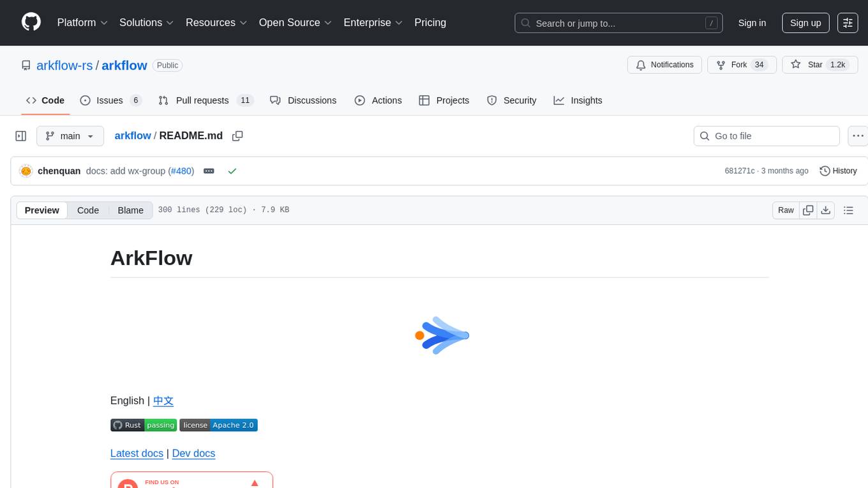
Task: Open the Rust passing badge
Action: (x=144, y=425)
